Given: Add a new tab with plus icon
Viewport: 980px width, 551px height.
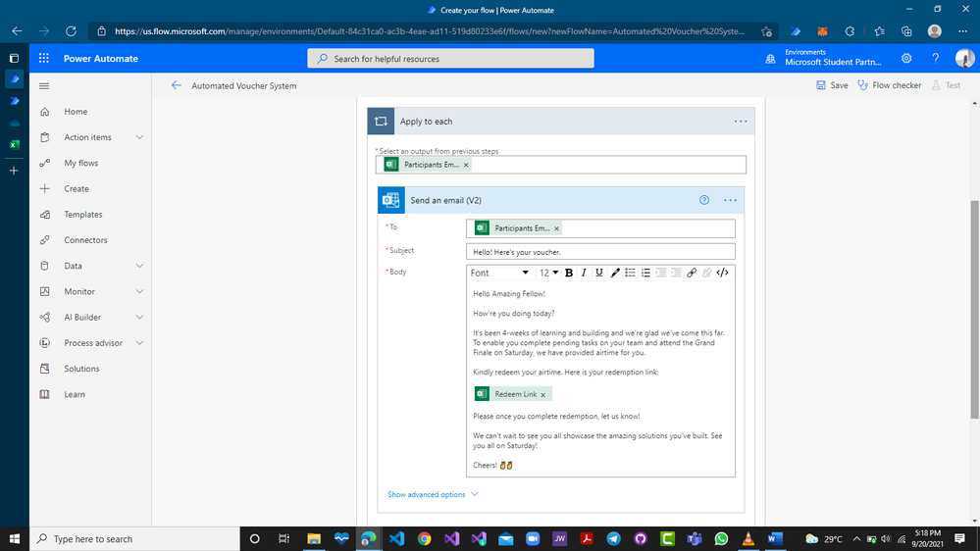Looking at the screenshot, I should [x=14, y=170].
